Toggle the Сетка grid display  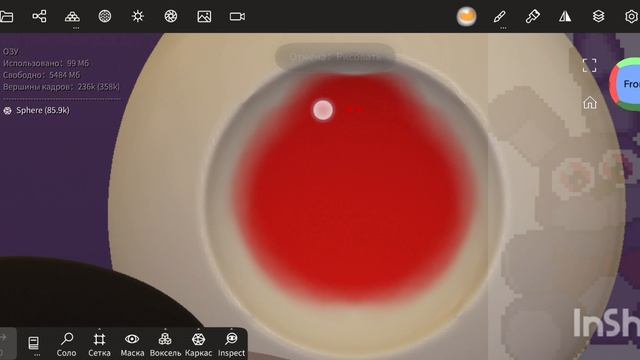[x=99, y=344]
